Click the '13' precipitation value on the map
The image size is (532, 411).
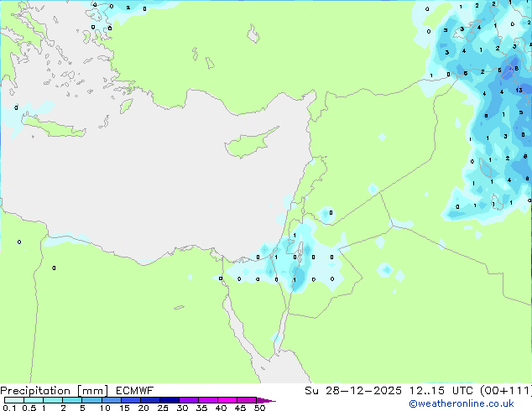pyautogui.click(x=519, y=91)
